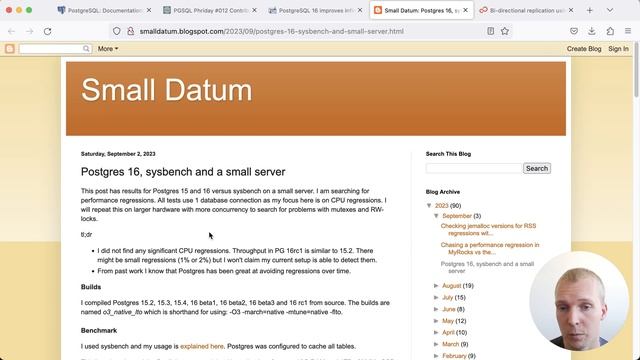Open the Firefox hamburger menu
Viewport: 640px width, 360px height.
(x=628, y=31)
